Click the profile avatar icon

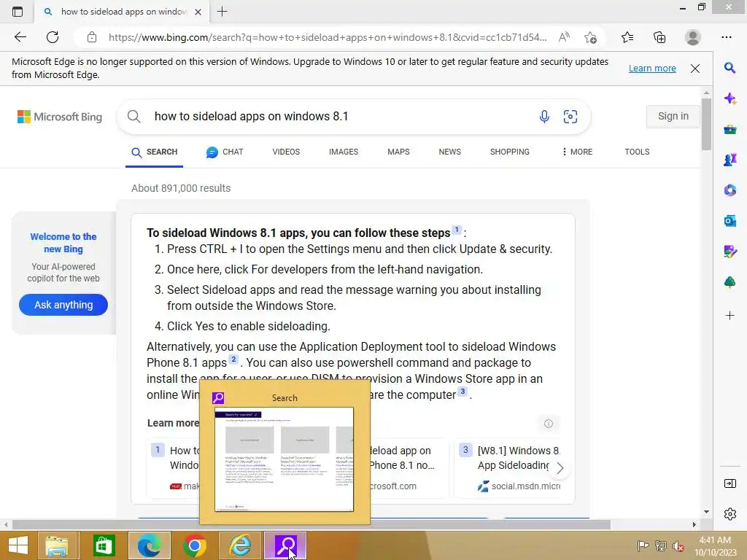click(693, 37)
